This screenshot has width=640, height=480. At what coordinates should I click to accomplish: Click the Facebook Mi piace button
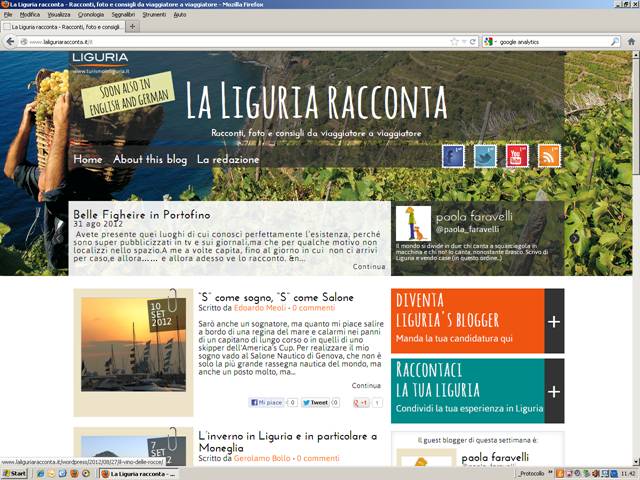pos(267,402)
